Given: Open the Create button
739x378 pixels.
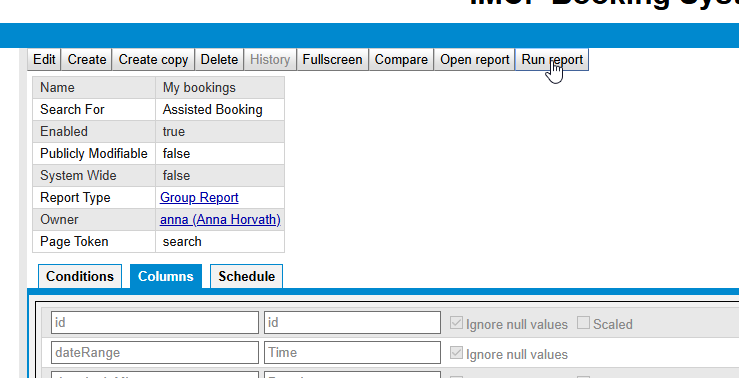Looking at the screenshot, I should pyautogui.click(x=87, y=59).
